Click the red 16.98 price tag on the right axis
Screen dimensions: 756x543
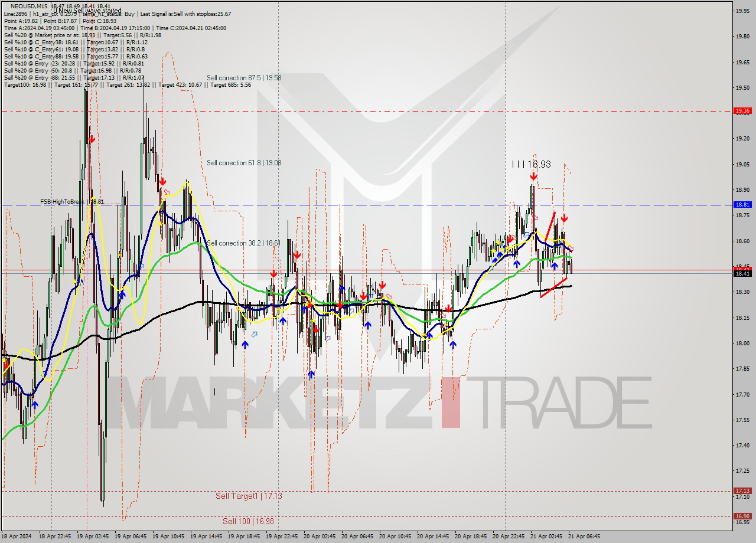[x=742, y=516]
